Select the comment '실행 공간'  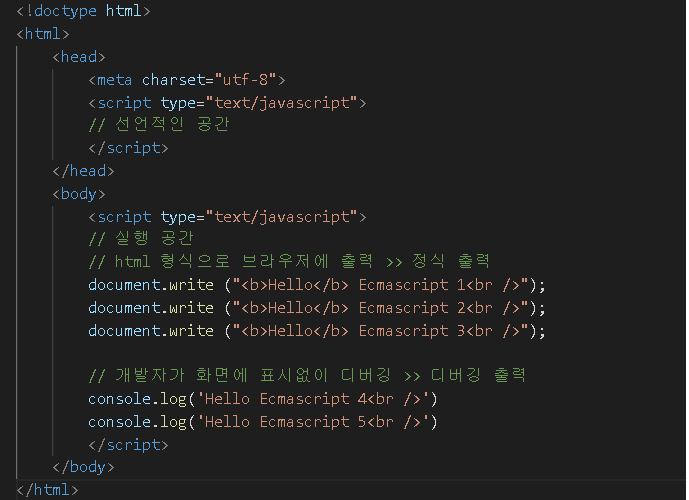point(141,239)
